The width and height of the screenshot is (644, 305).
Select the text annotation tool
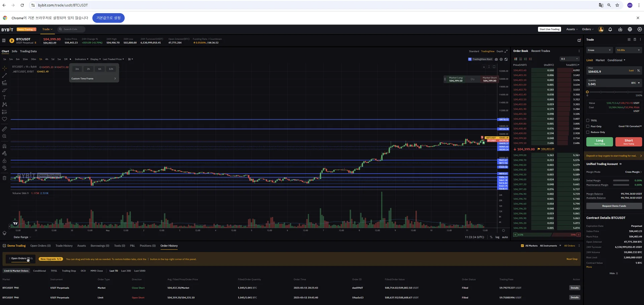pyautogui.click(x=4, y=97)
